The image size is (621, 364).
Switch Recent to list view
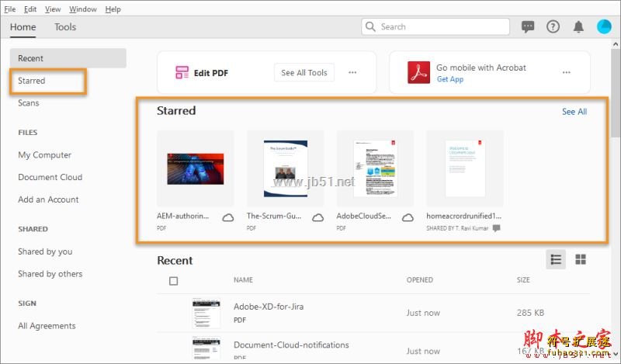(x=556, y=259)
